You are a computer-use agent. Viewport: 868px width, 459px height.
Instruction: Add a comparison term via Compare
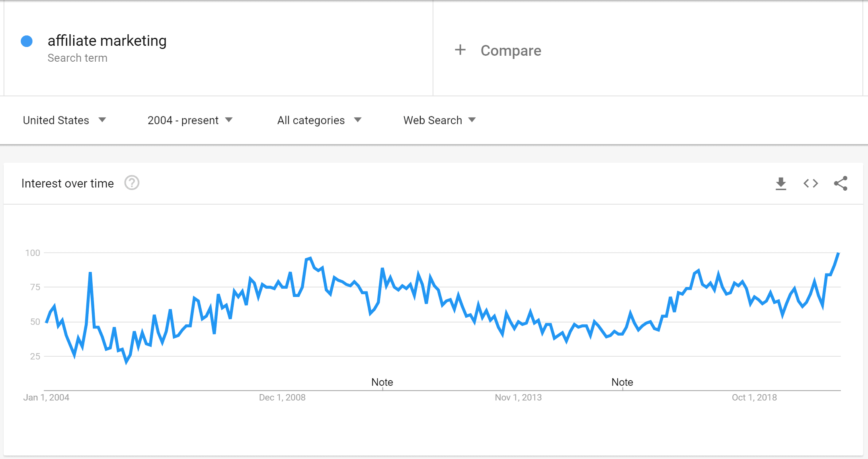511,51
